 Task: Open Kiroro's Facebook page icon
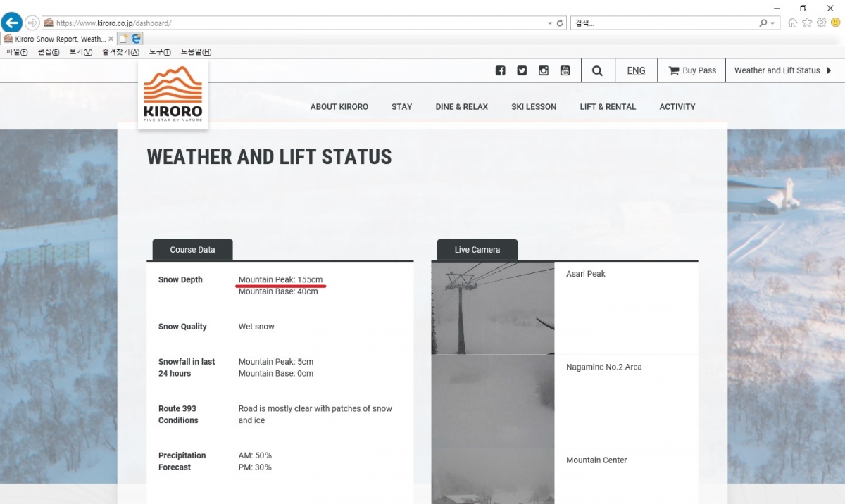tap(500, 70)
